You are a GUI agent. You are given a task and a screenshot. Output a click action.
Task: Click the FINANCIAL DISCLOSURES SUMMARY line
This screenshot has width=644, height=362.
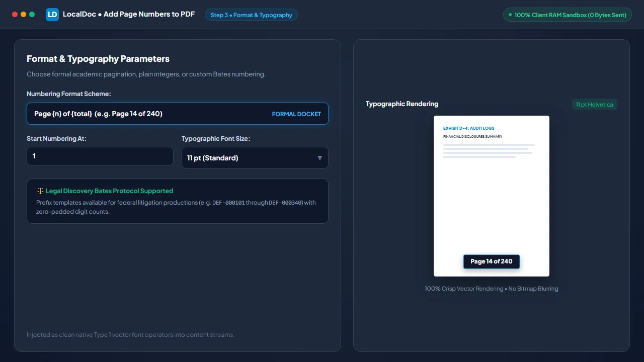coord(473,137)
